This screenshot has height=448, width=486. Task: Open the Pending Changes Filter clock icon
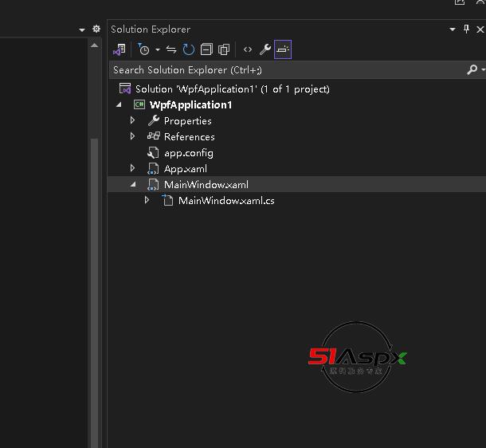click(x=143, y=49)
